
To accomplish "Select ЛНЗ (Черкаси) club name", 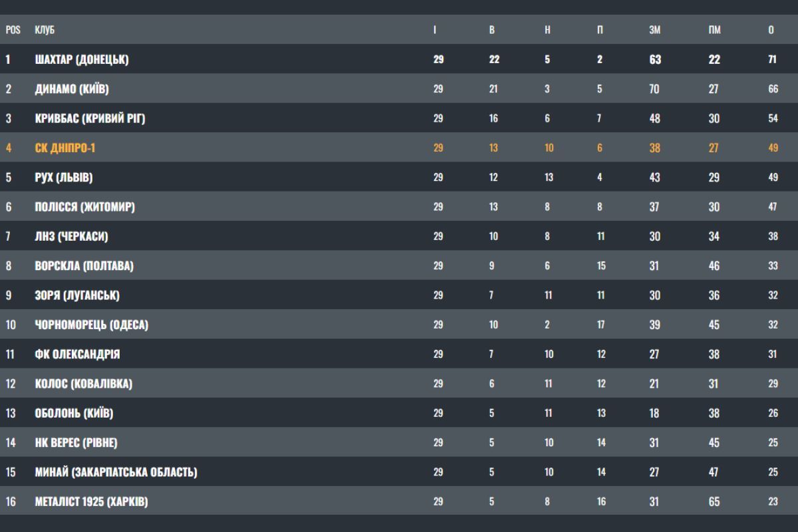I will point(71,237).
